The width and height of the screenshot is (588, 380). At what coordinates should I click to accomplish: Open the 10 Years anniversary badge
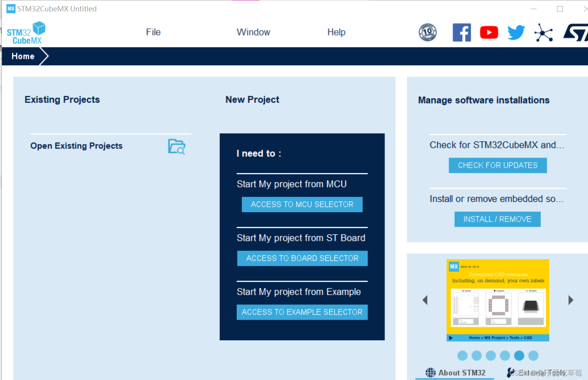(428, 32)
